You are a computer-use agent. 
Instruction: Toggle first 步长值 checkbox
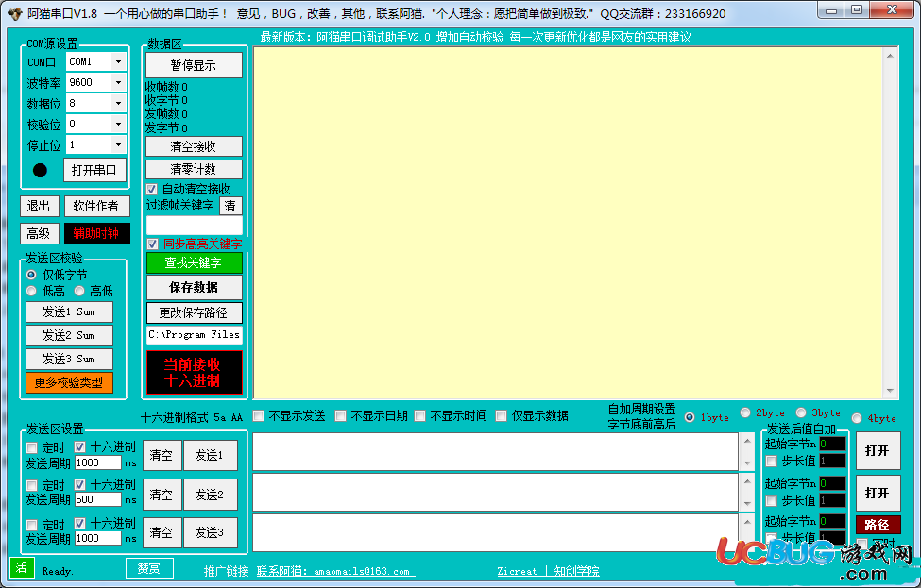click(772, 462)
